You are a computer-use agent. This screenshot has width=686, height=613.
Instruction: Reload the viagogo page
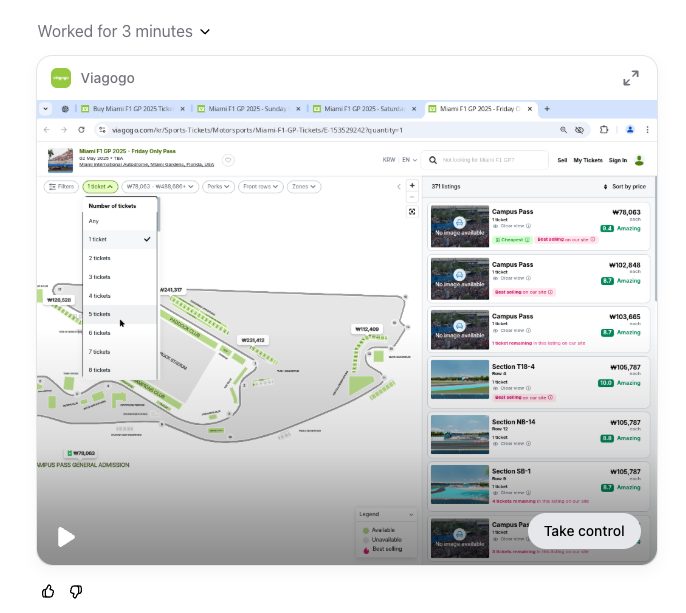[81, 130]
